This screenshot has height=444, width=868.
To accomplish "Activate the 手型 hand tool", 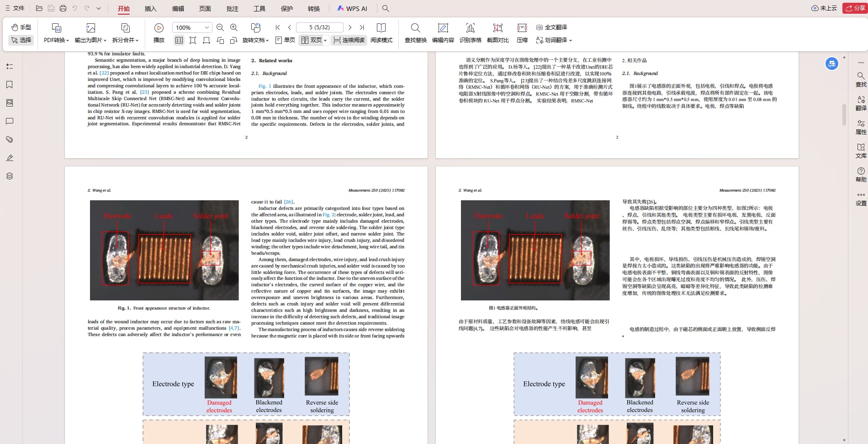I will click(21, 27).
